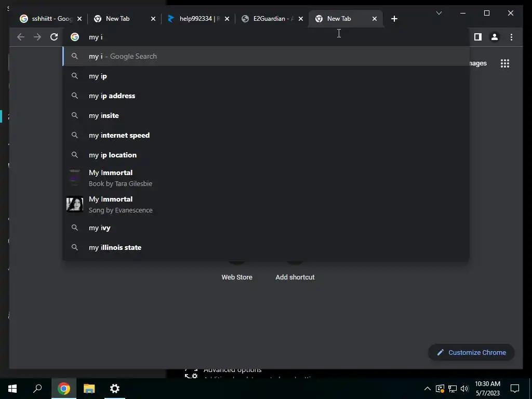Image resolution: width=532 pixels, height=399 pixels.
Task: Close the sshhiitt Google tab
Action: (79, 19)
